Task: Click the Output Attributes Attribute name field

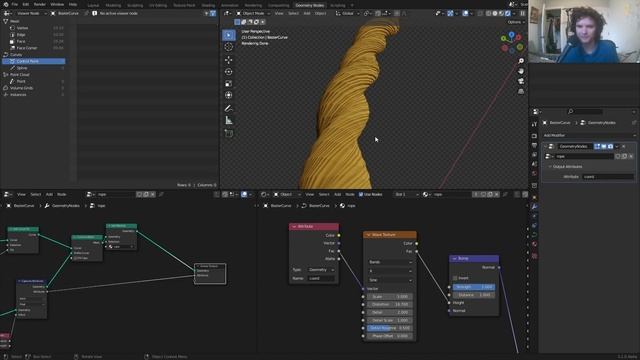Action: [608, 177]
